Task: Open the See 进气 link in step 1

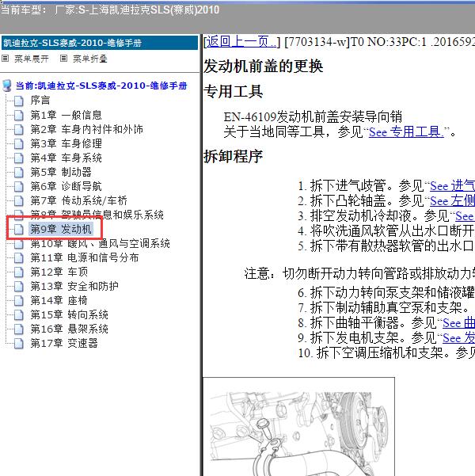Action: click(453, 186)
